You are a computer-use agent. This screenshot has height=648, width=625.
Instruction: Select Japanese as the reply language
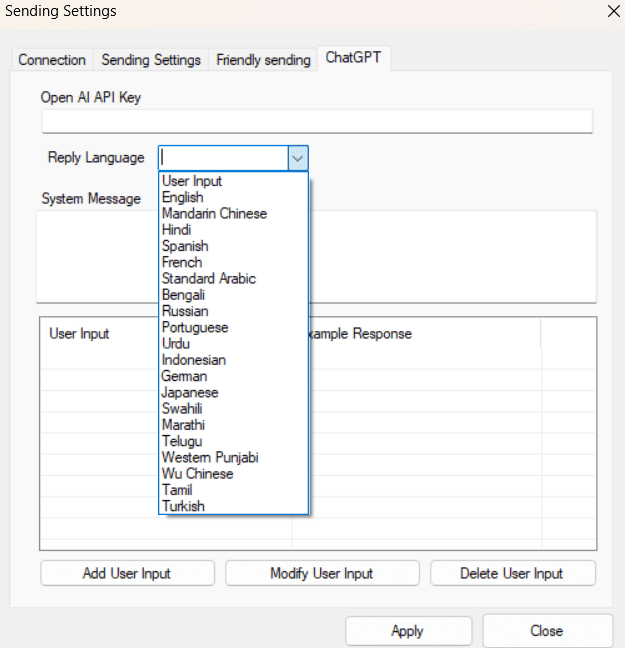[190, 392]
